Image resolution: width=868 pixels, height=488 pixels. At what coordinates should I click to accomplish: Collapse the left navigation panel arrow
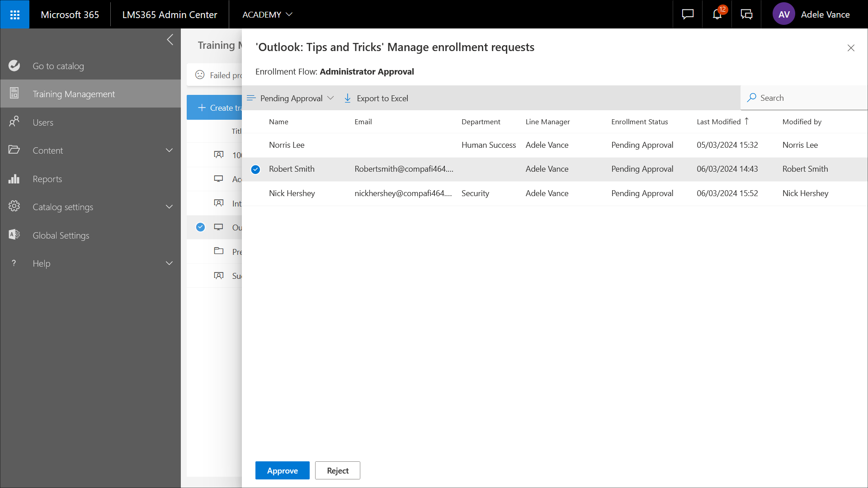click(x=170, y=40)
